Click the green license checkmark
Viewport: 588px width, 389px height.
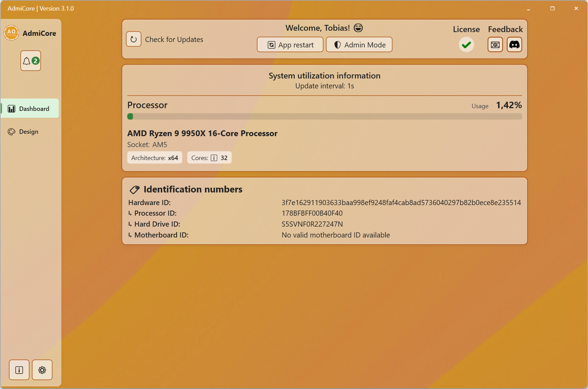[x=466, y=44]
